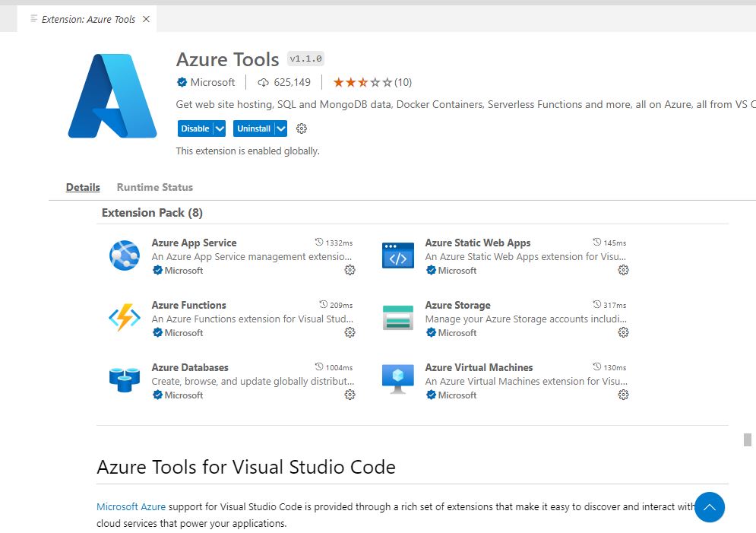Open the Azure Databases gear menu
756x533 pixels.
[350, 395]
